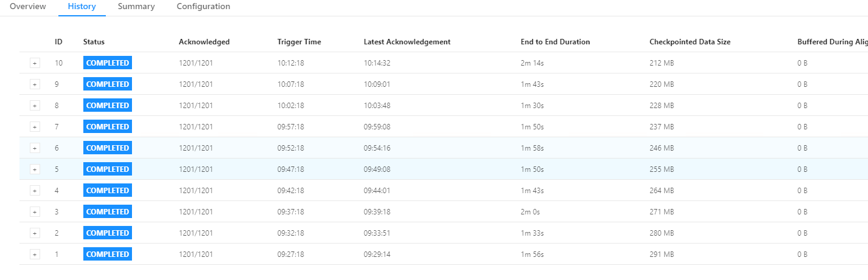This screenshot has height=280, width=868.
Task: Click the COMPLETED badge for checkpoint 10
Action: [108, 63]
